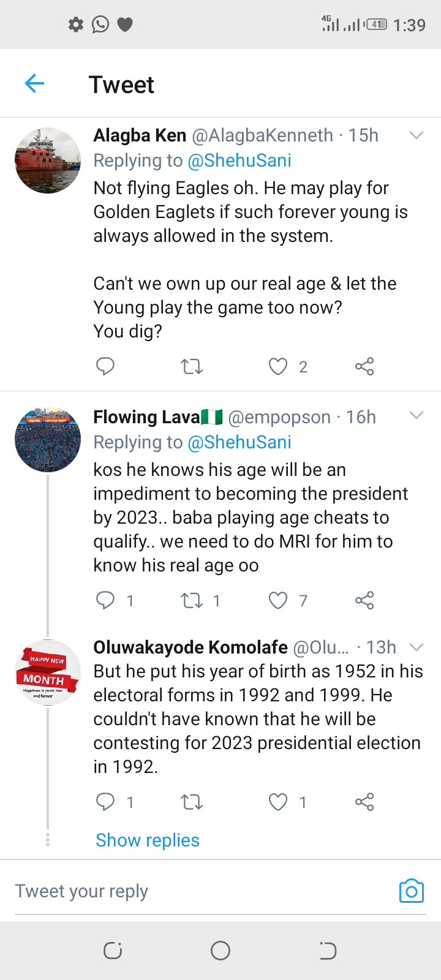441x980 pixels.
Task: Tap the back arrow to leave Tweet
Action: click(35, 83)
